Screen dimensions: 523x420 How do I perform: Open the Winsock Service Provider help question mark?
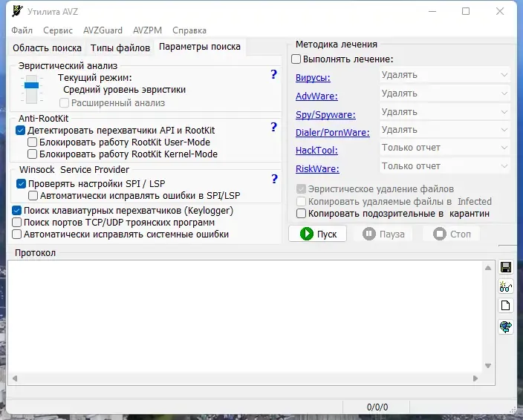(275, 179)
